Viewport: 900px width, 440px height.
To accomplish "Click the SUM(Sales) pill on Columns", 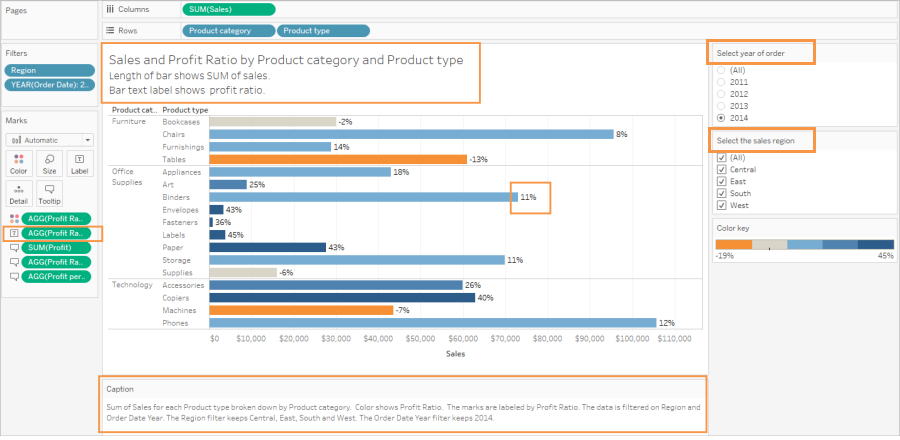I will pyautogui.click(x=228, y=9).
